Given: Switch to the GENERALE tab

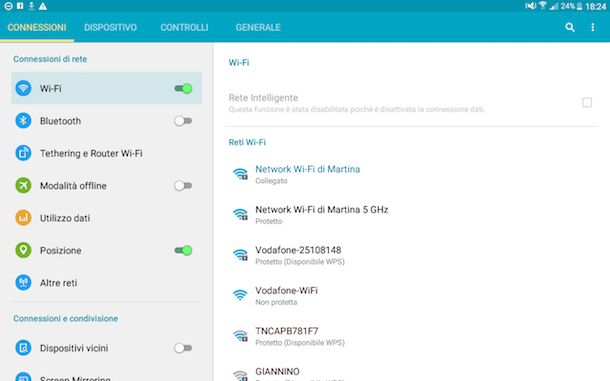Looking at the screenshot, I should 258,27.
